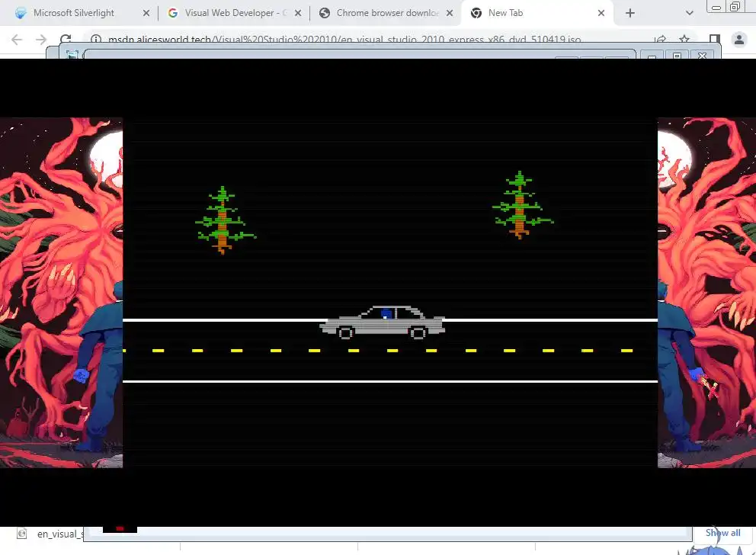Switch to the Visual Web Developer tab
Viewport: 756px width, 555px height.
pyautogui.click(x=234, y=13)
